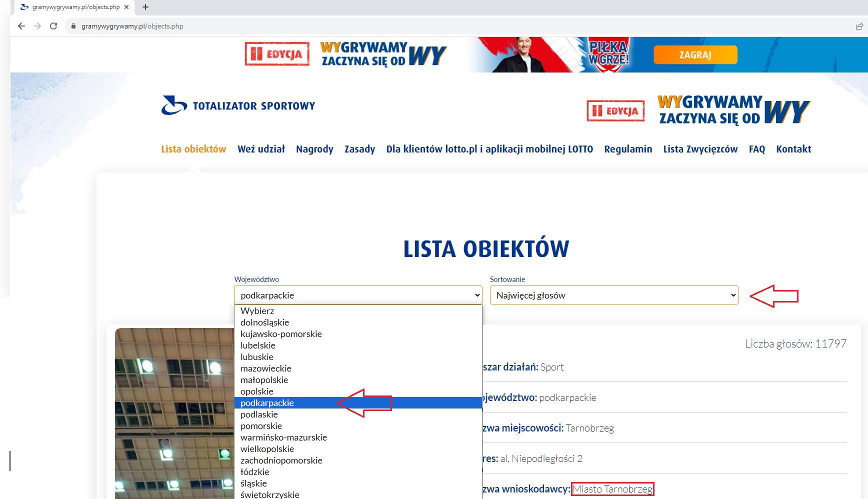The image size is (868, 499).
Task: Click the browser back arrow
Action: point(21,26)
